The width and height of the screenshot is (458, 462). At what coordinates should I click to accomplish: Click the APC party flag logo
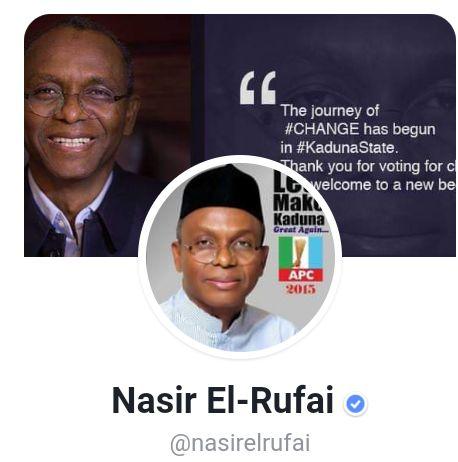301,258
